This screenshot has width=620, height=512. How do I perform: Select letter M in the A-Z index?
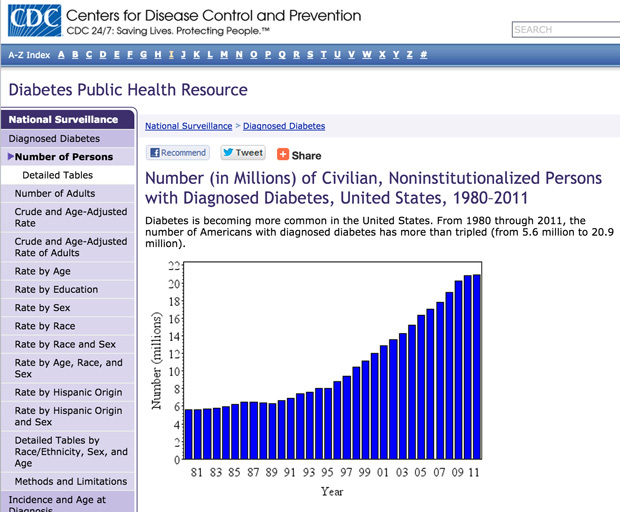click(223, 54)
